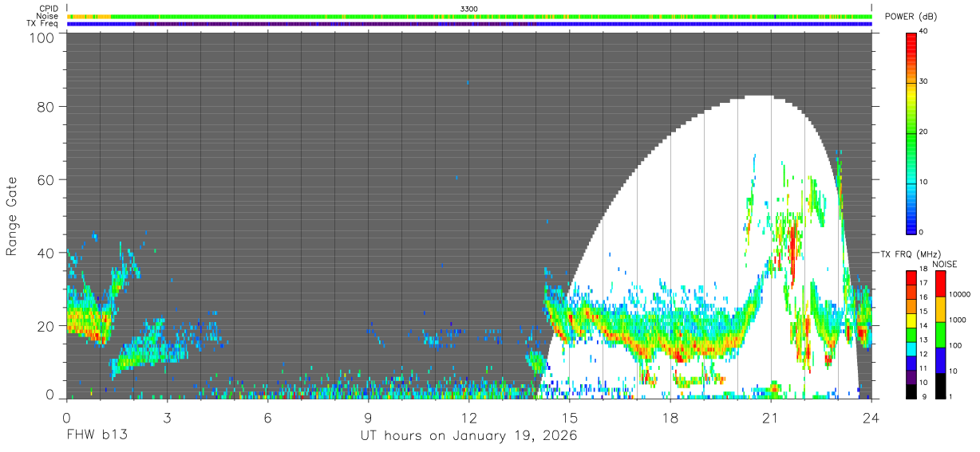Click the 10000 label on the noise legend
Screen dimensions: 980x452
point(959,295)
